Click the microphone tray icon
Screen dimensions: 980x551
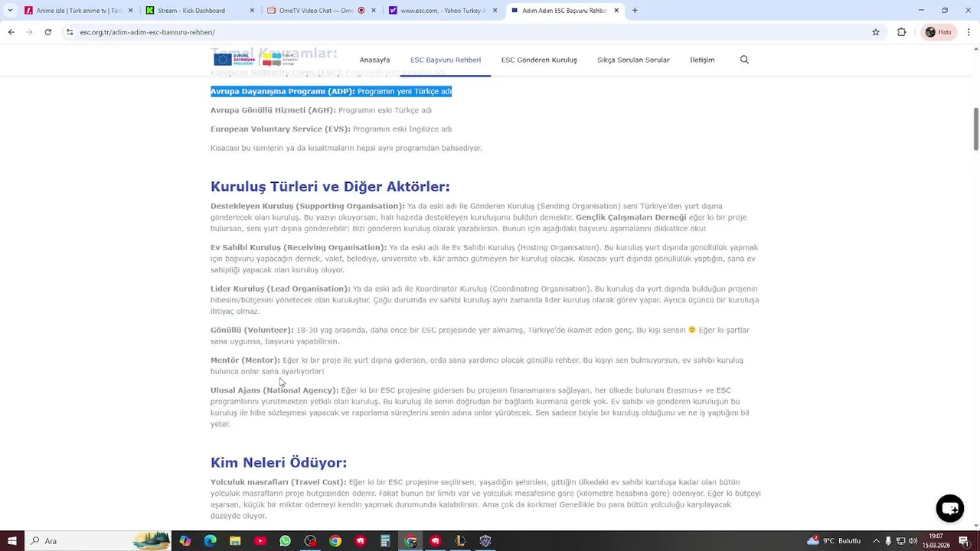(x=888, y=541)
